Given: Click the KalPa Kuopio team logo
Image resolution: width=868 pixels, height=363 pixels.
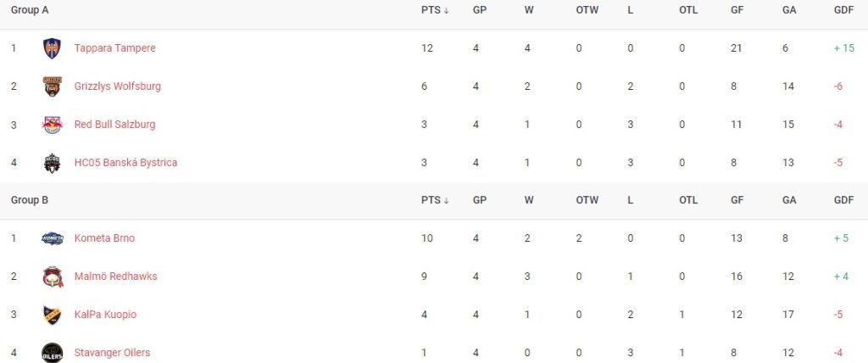Looking at the screenshot, I should point(52,315).
